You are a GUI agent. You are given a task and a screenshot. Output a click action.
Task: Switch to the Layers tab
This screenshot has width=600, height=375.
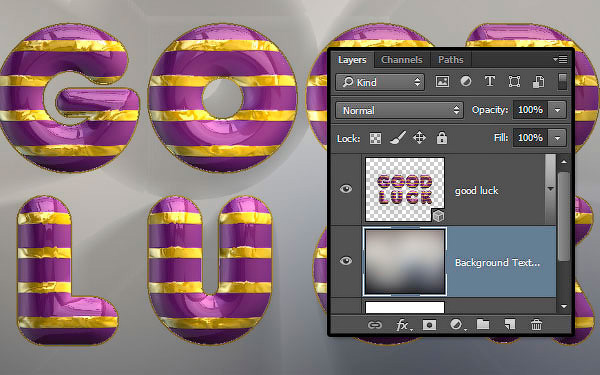(x=352, y=60)
